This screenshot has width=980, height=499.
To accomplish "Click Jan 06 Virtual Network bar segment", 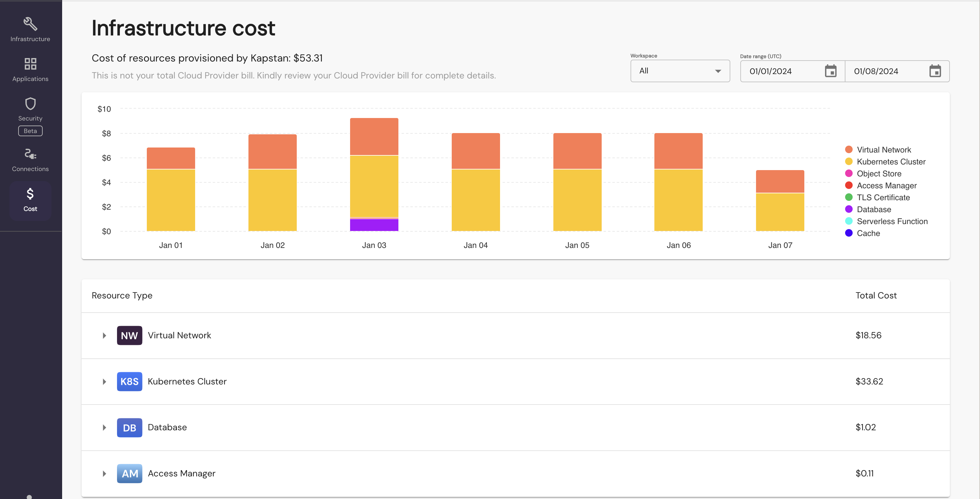I will tap(678, 151).
